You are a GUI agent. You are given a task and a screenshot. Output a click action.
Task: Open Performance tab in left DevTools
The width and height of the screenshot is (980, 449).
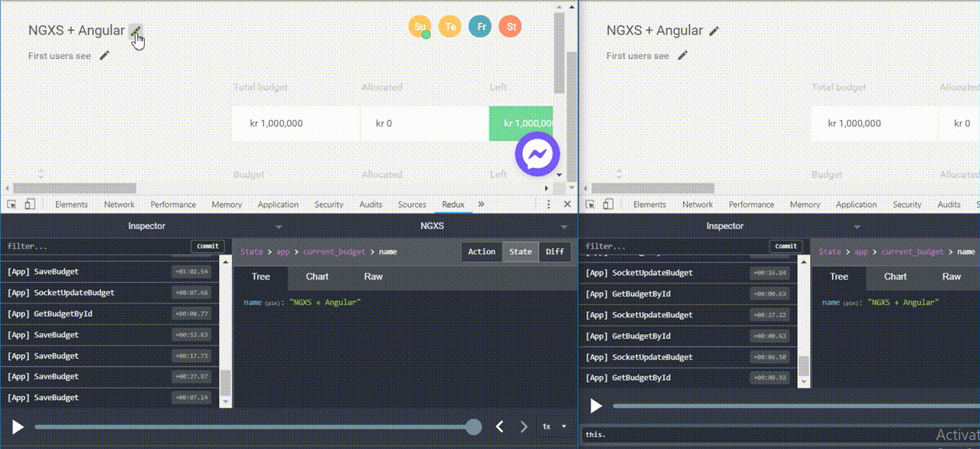pyautogui.click(x=173, y=205)
